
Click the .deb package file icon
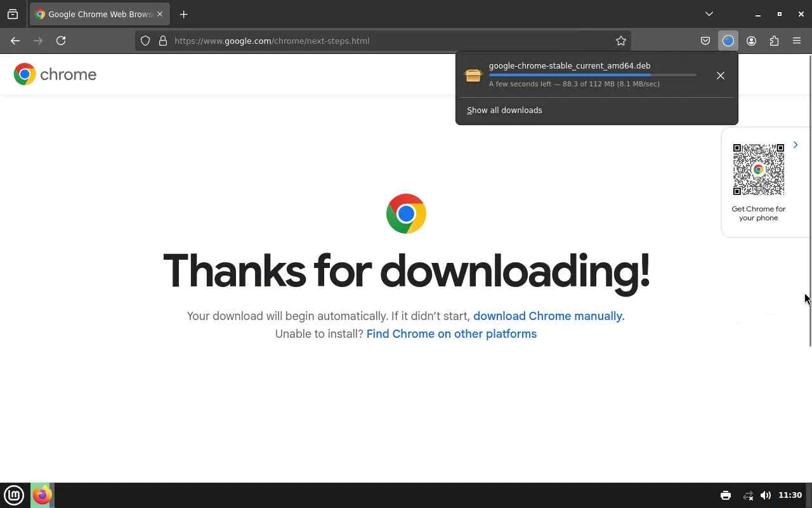click(473, 75)
